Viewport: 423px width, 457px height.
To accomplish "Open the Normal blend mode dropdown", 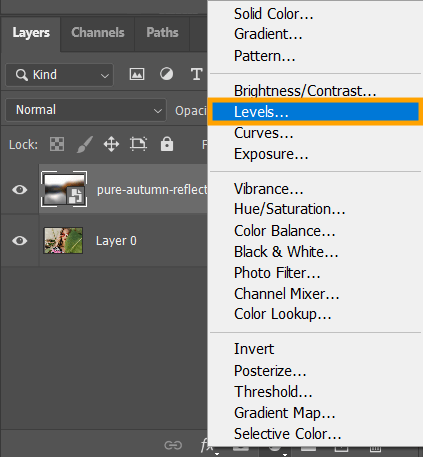I will [86, 110].
